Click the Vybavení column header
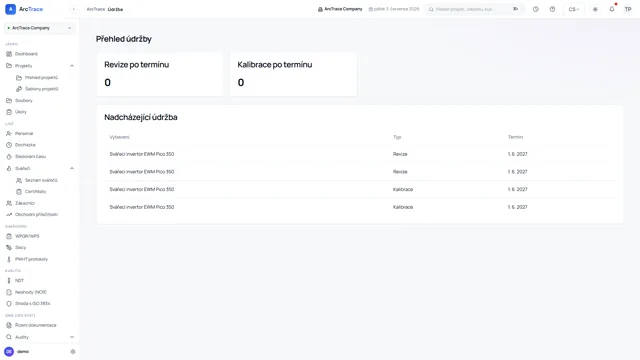Screen dimensions: 640x360 coord(120,137)
